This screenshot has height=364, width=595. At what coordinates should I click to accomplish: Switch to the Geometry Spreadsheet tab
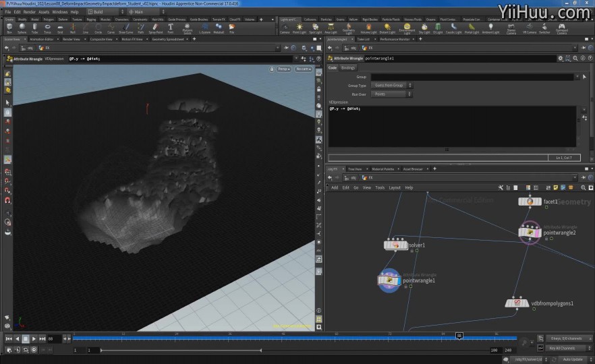pyautogui.click(x=168, y=39)
